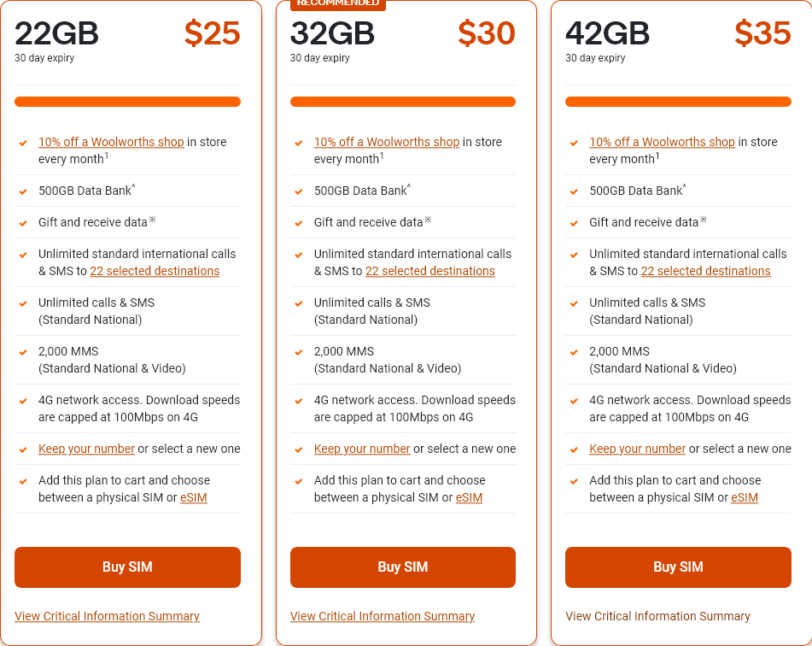Click Buy SIM on the 22GB plan

[126, 567]
